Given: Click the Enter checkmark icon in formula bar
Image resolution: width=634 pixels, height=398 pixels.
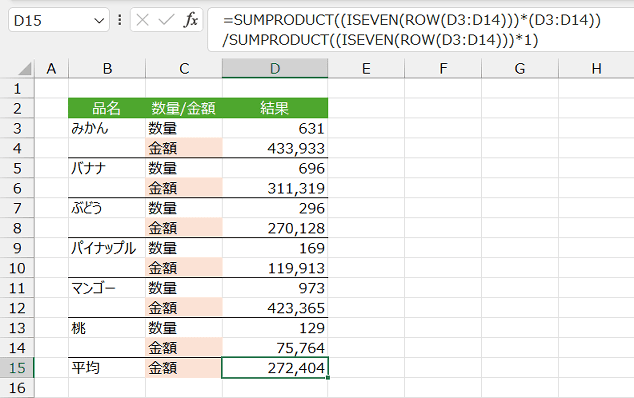Looking at the screenshot, I should (166, 20).
